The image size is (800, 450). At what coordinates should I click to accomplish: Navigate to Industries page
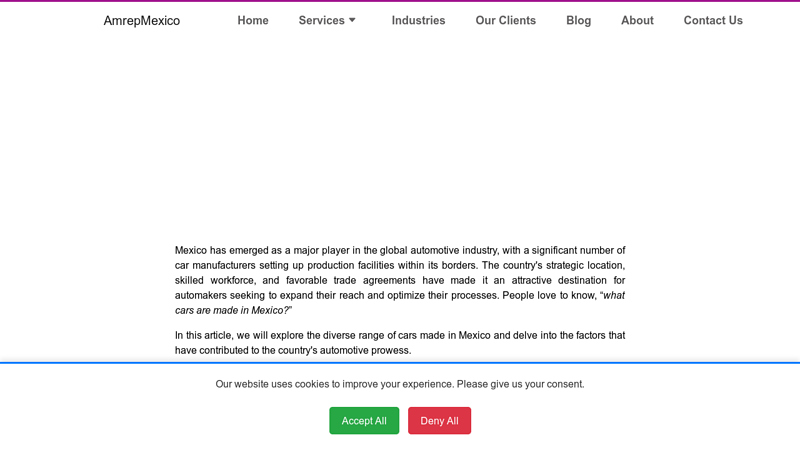point(418,20)
